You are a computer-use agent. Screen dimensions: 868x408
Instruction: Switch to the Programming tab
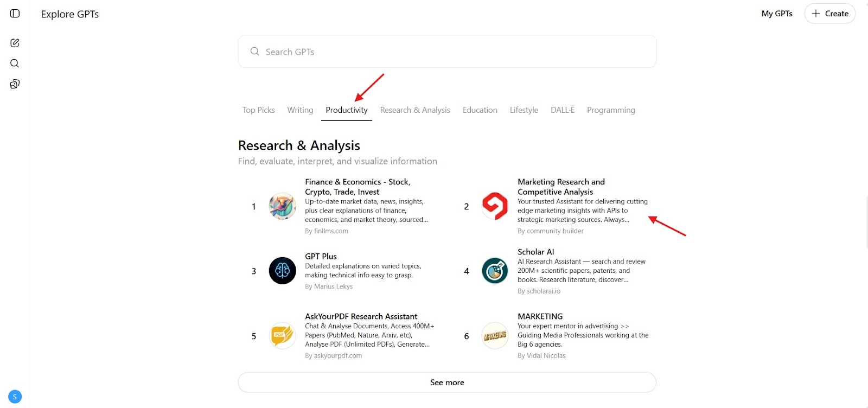point(611,110)
